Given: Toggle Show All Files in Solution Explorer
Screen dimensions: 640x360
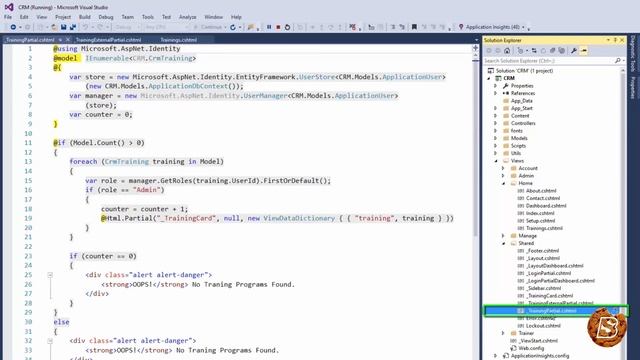Looking at the screenshot, I should [x=562, y=51].
